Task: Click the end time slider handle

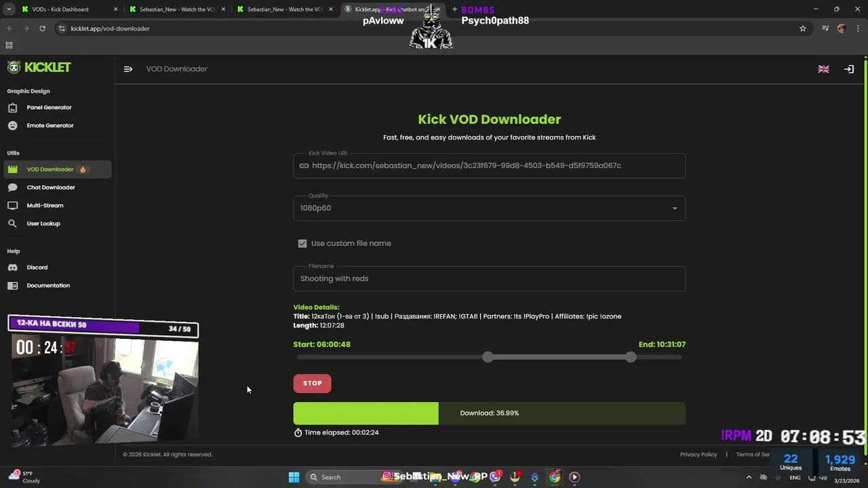Action: coord(631,357)
